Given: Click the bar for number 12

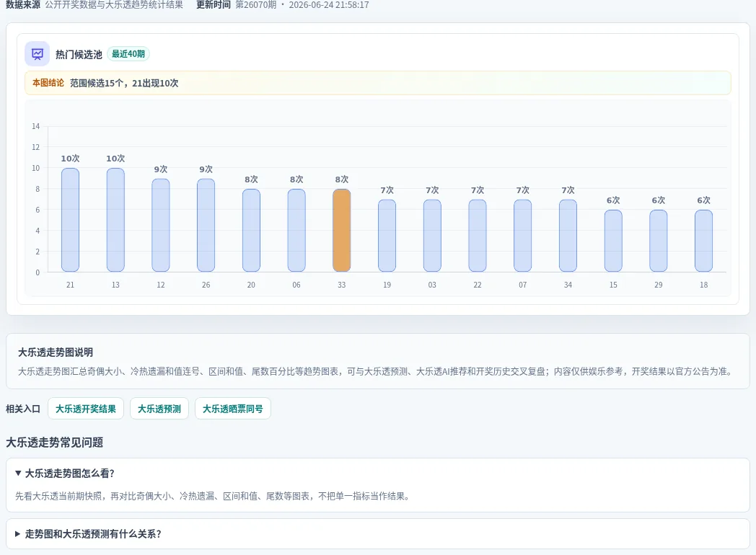Looking at the screenshot, I should (161, 225).
